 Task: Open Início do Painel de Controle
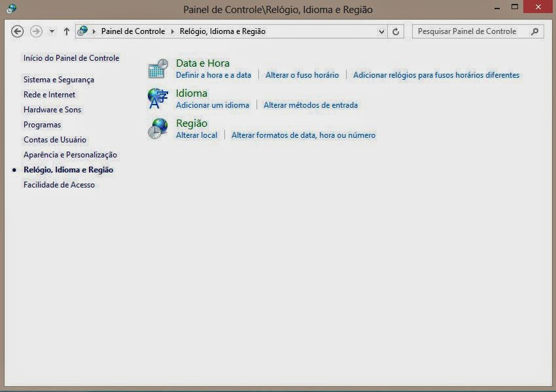(x=71, y=58)
